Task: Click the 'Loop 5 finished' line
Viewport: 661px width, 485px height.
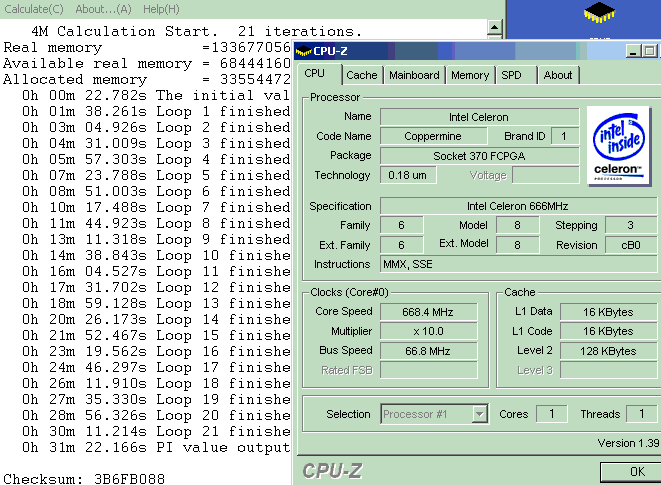Action: pyautogui.click(x=156, y=175)
